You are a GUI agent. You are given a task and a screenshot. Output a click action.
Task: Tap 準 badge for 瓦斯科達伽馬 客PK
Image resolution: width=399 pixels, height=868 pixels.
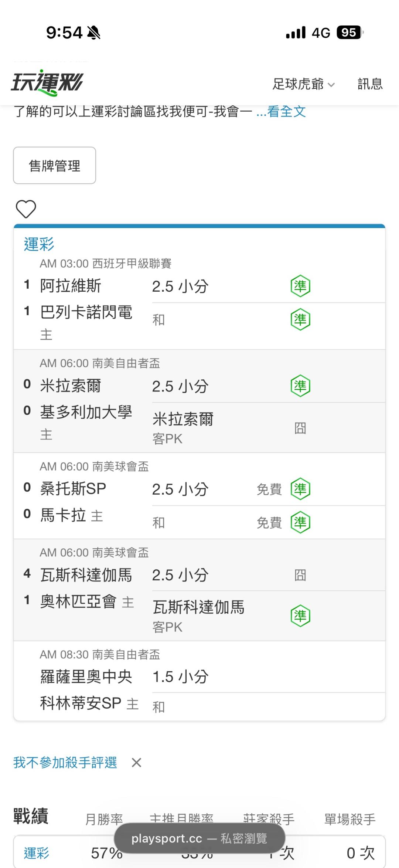(x=300, y=616)
